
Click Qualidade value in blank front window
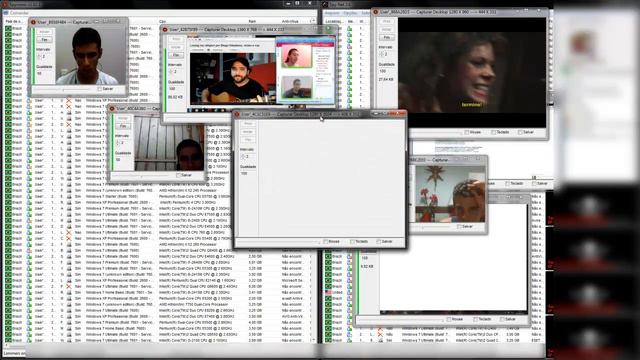tap(244, 173)
